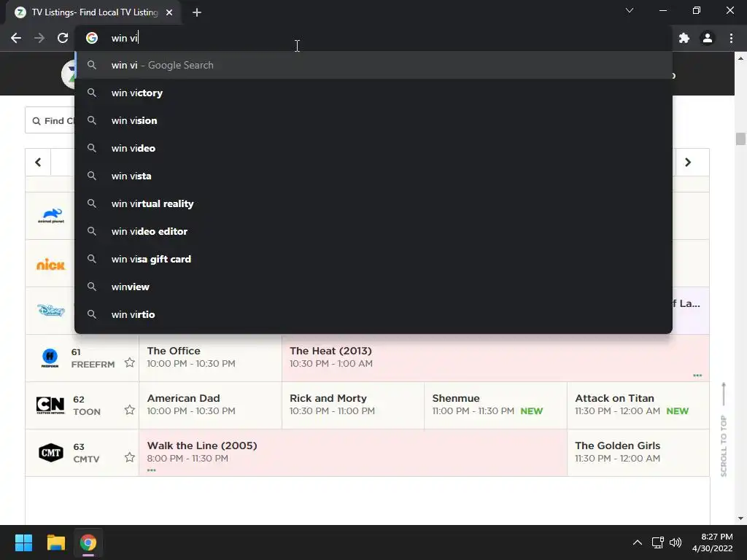Click the Scroll To Top control
Screen dimensions: 747x560
click(724, 429)
